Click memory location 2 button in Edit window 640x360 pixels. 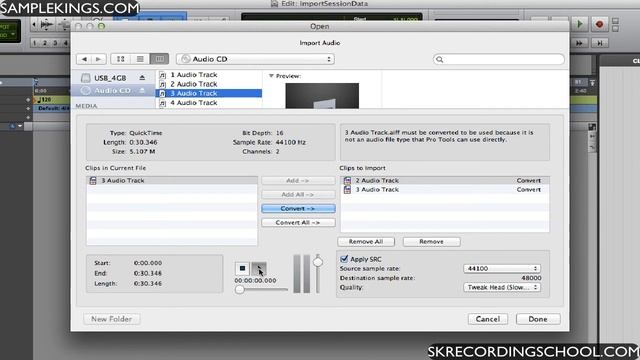tap(45, 43)
